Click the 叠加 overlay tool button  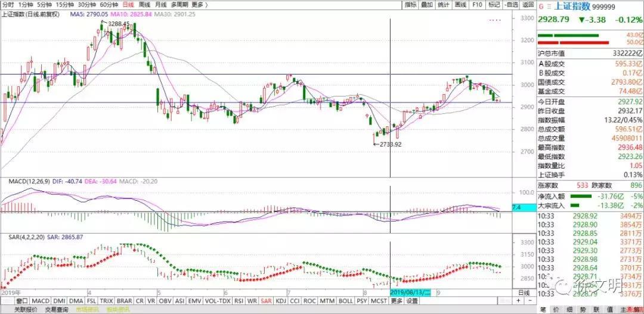tap(427, 4)
